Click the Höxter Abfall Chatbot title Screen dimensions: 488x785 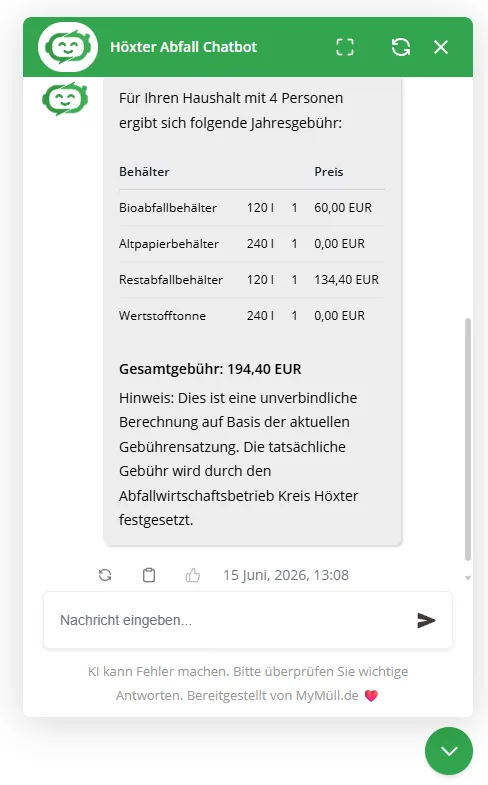(x=184, y=47)
